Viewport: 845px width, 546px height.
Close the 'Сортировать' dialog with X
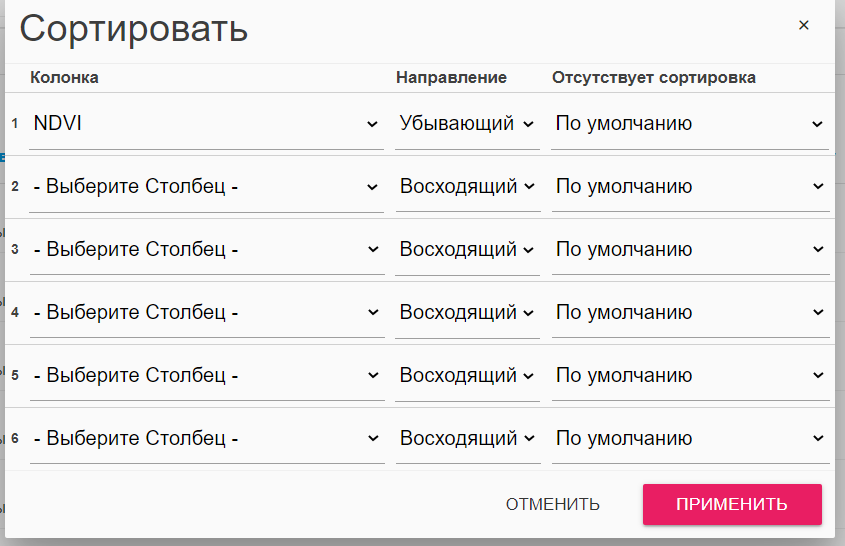(803, 26)
